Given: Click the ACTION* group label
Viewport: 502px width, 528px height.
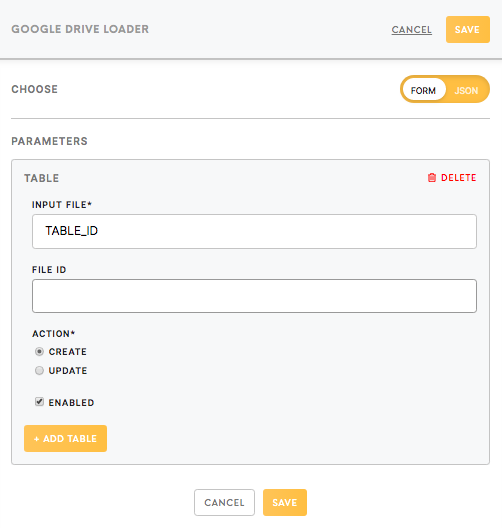Looking at the screenshot, I should click(x=54, y=334).
